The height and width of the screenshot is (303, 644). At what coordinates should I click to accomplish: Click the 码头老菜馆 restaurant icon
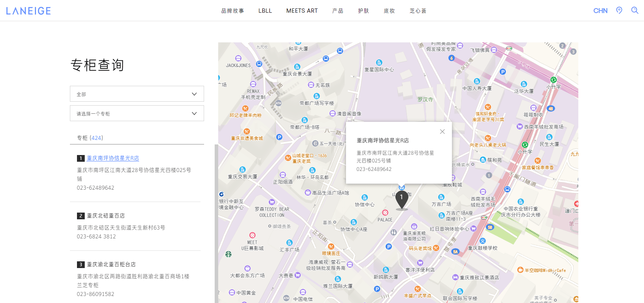(436, 248)
